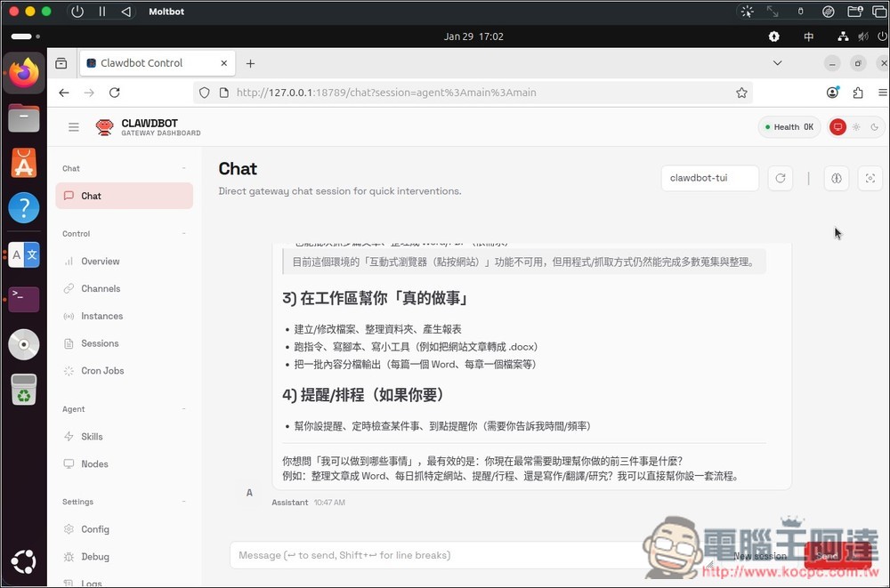Select the fullscreen focus icon next to brain
This screenshot has width=890, height=588.
tap(870, 178)
